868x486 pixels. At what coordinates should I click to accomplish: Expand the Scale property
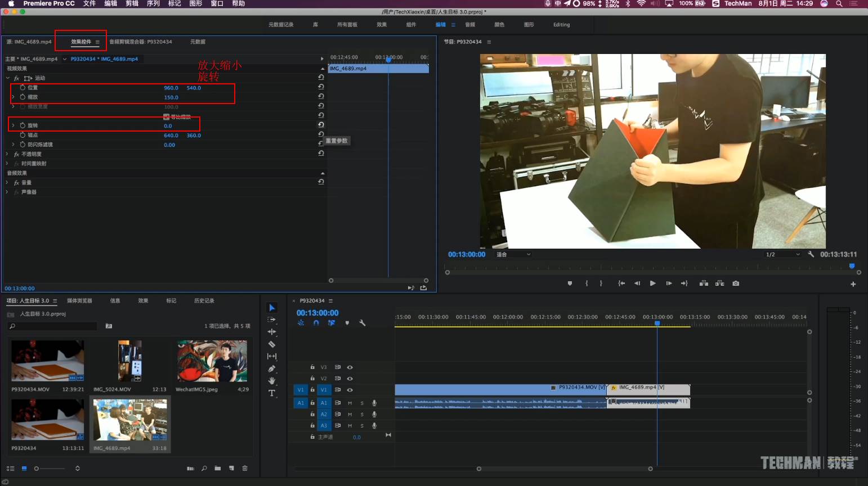click(13, 97)
